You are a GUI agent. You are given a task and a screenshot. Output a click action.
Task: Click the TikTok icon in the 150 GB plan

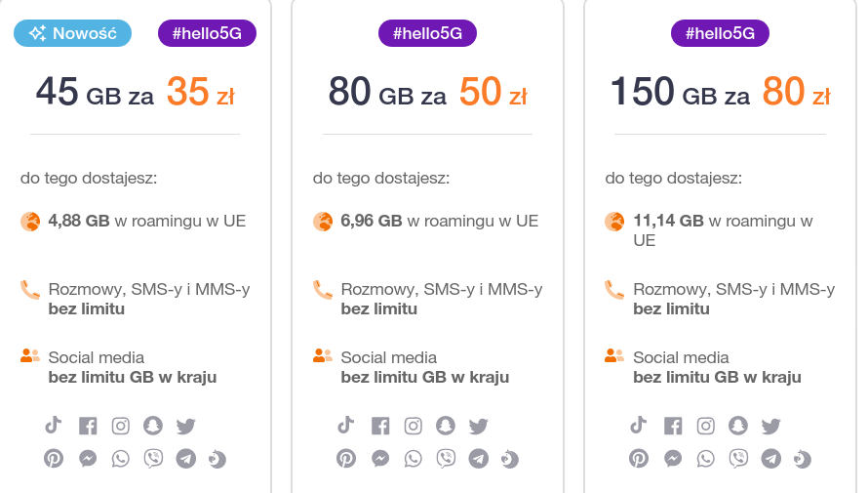639,425
